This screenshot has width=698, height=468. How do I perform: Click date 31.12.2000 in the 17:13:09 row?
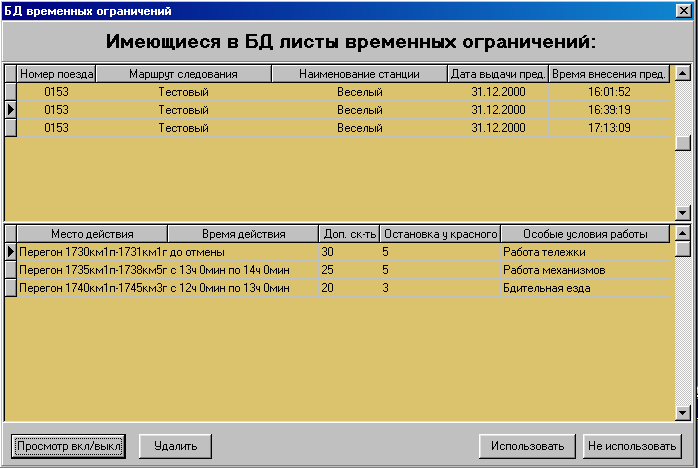tap(498, 128)
